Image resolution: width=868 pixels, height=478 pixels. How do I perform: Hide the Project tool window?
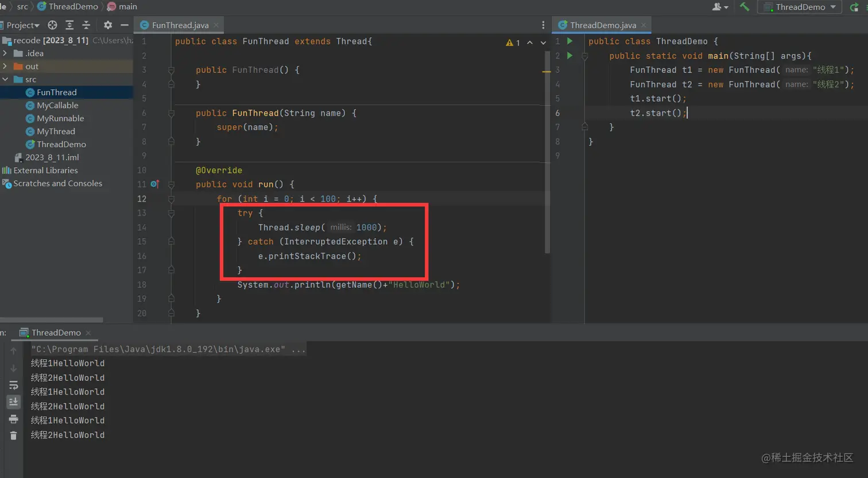[x=124, y=25]
